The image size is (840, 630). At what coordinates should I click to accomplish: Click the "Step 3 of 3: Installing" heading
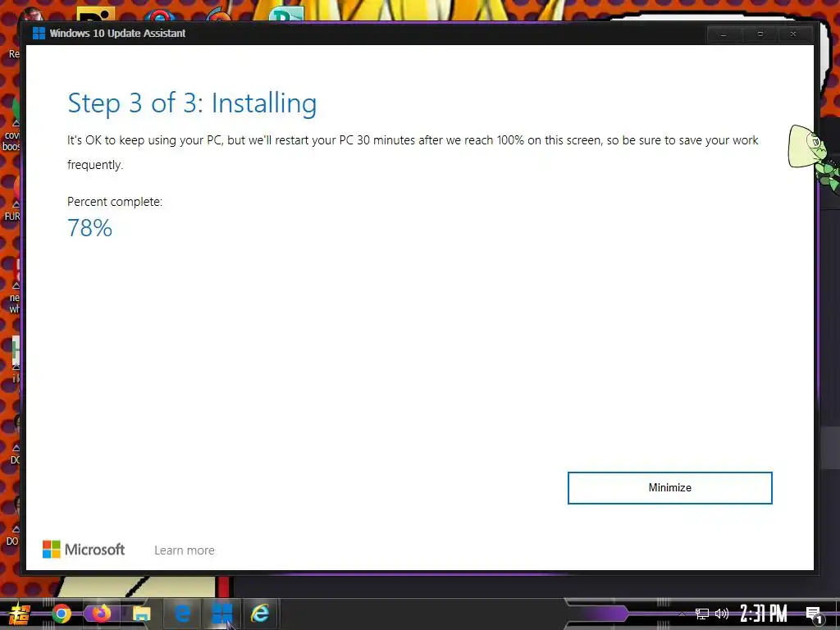tap(192, 103)
